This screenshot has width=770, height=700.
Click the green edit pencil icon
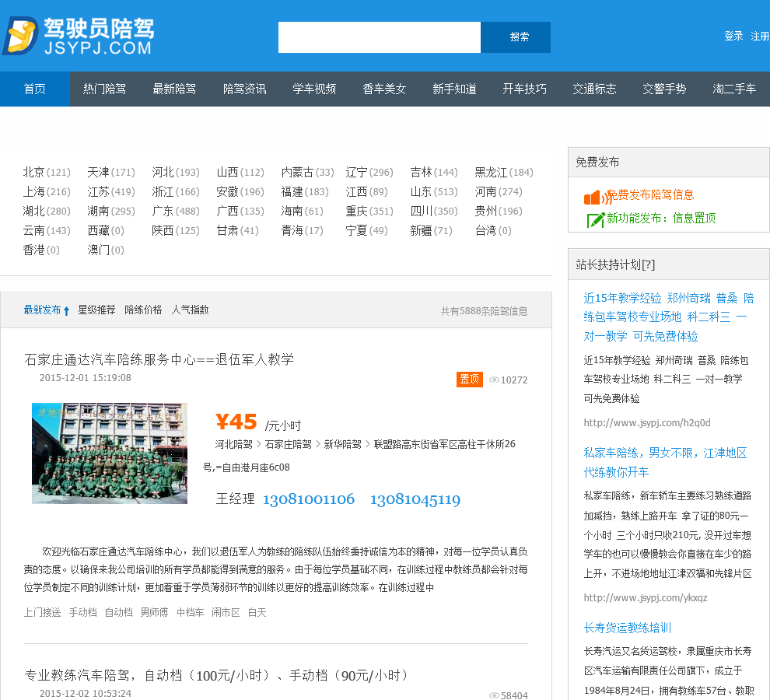(595, 219)
